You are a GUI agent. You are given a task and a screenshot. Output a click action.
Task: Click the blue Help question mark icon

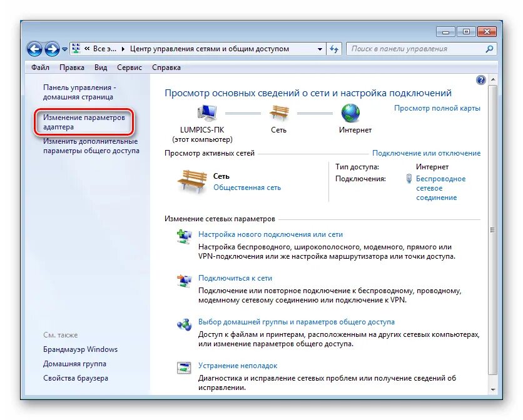coord(480,80)
